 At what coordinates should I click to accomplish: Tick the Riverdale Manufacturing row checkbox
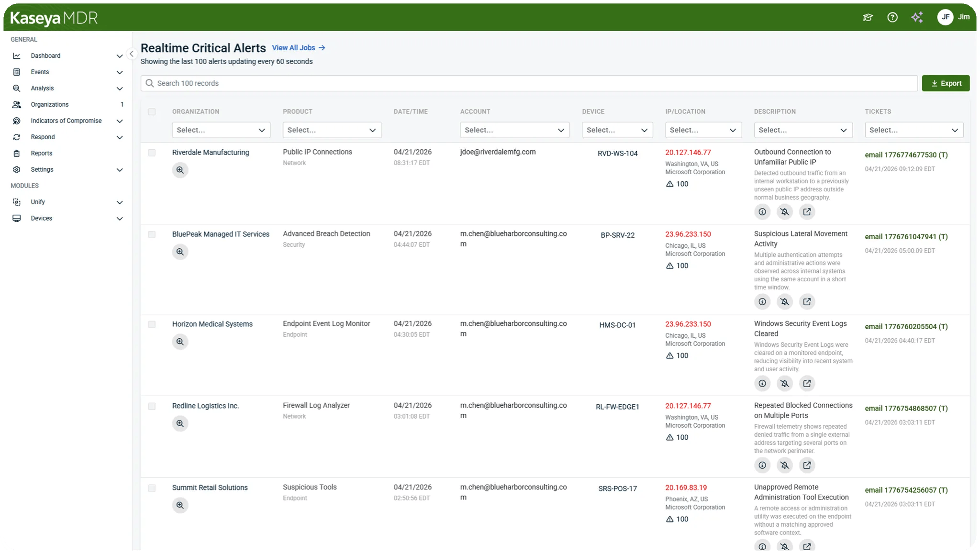[152, 153]
